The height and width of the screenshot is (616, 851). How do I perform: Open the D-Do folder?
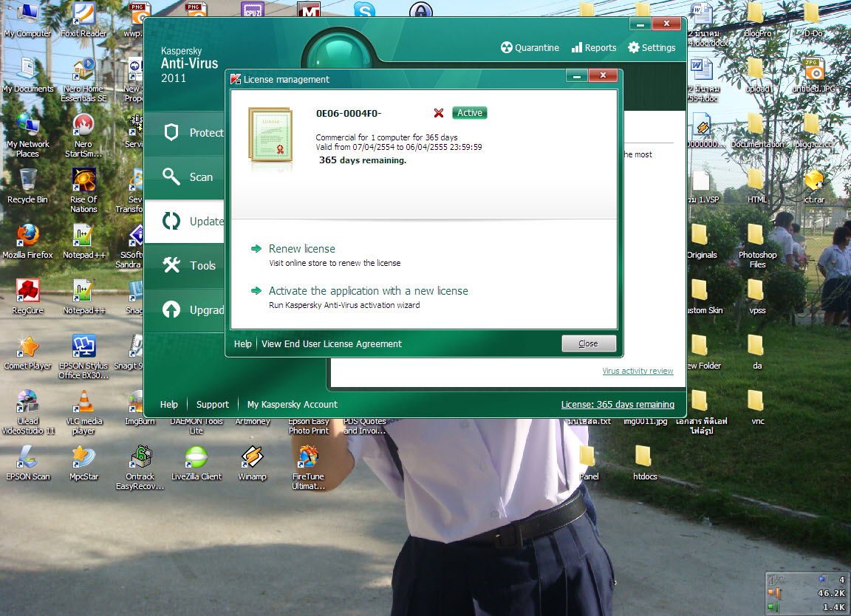pyautogui.click(x=813, y=20)
